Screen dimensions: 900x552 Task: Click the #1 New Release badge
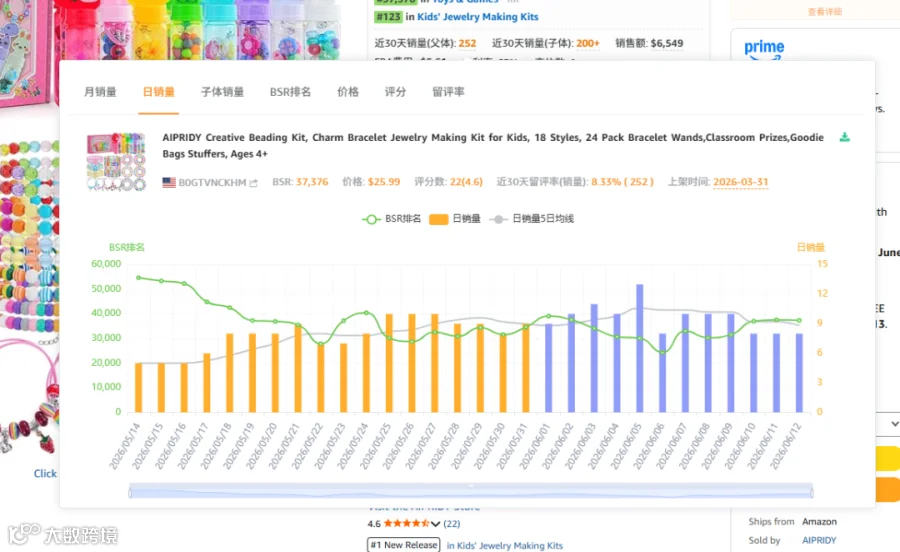(x=404, y=545)
